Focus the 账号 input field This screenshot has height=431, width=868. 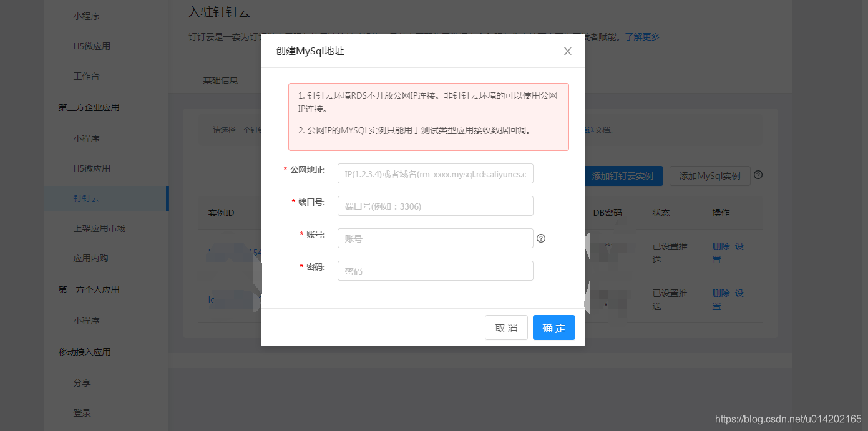point(436,238)
